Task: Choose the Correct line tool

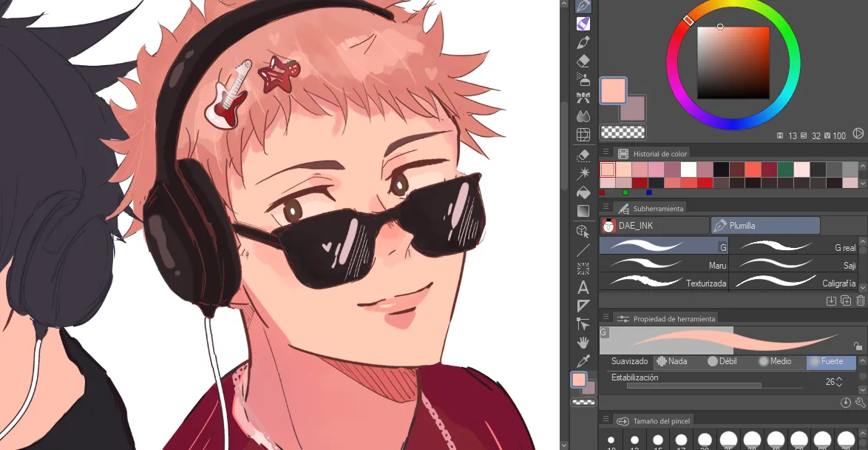Action: click(x=583, y=323)
